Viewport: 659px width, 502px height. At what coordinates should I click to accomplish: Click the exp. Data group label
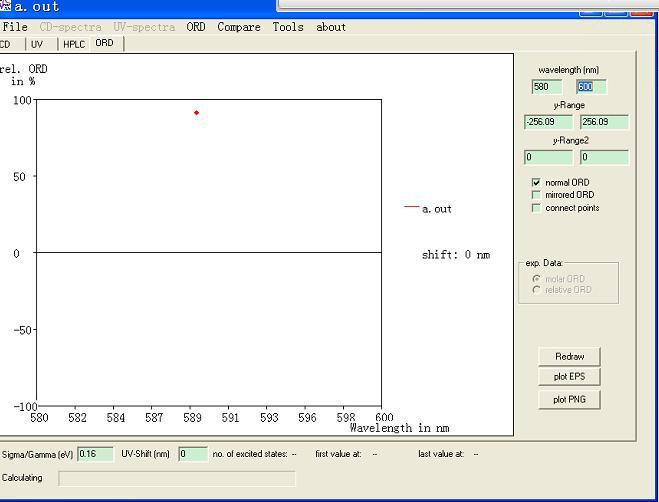pyautogui.click(x=544, y=263)
